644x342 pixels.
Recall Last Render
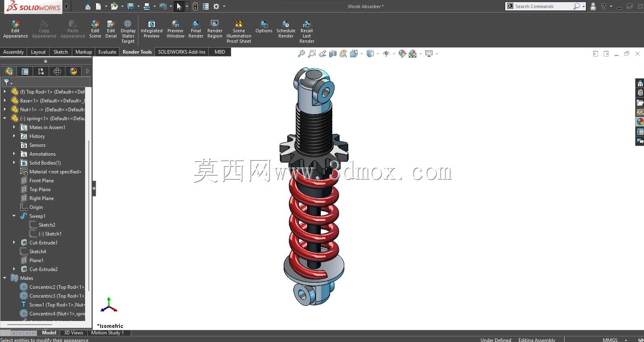(x=307, y=31)
